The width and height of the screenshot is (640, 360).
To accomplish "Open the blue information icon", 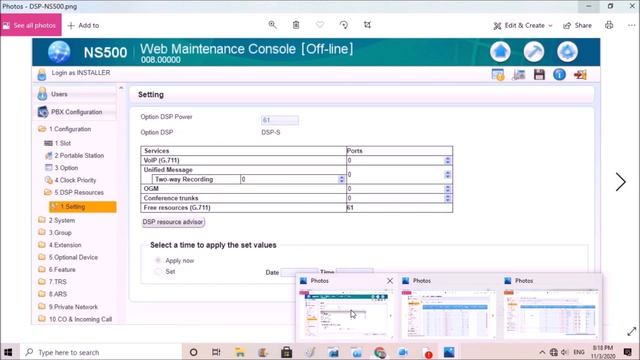I will click(x=559, y=75).
